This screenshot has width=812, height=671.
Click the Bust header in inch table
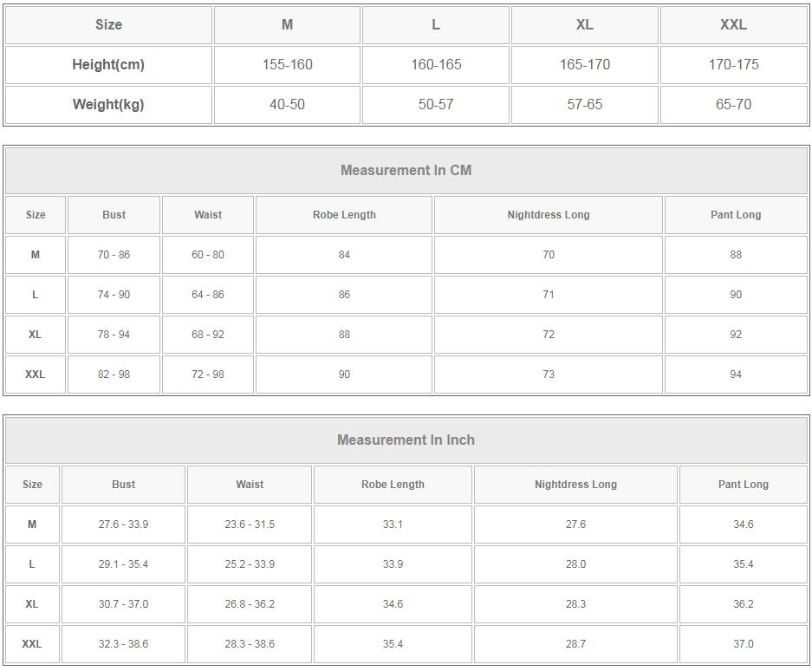(x=123, y=485)
